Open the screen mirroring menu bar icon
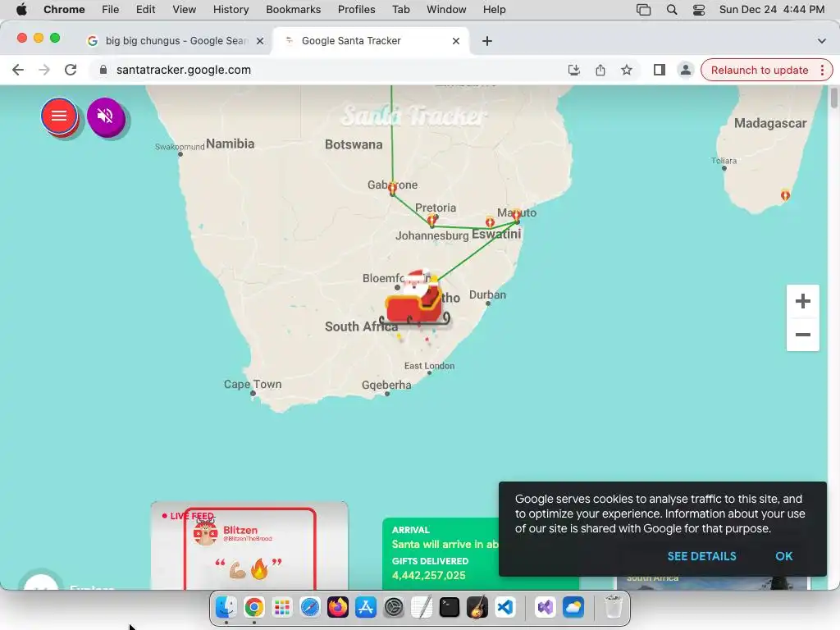This screenshot has width=840, height=630. coord(643,10)
